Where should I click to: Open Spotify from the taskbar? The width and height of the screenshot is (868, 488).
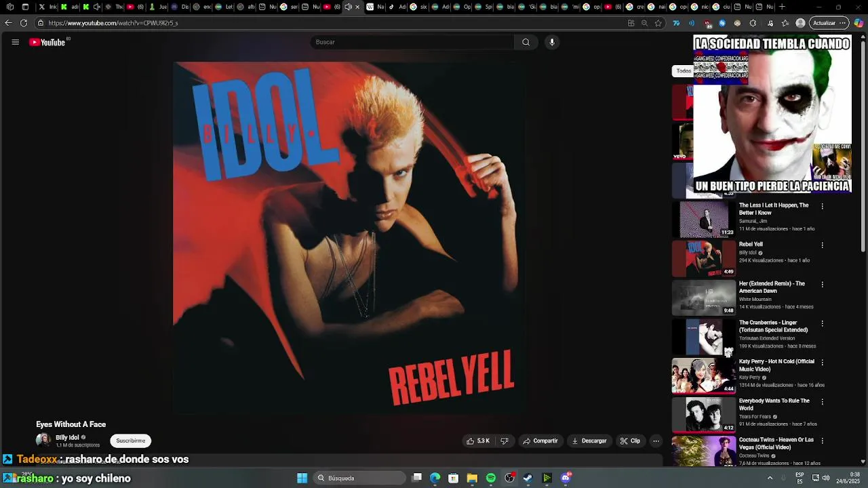click(x=491, y=478)
